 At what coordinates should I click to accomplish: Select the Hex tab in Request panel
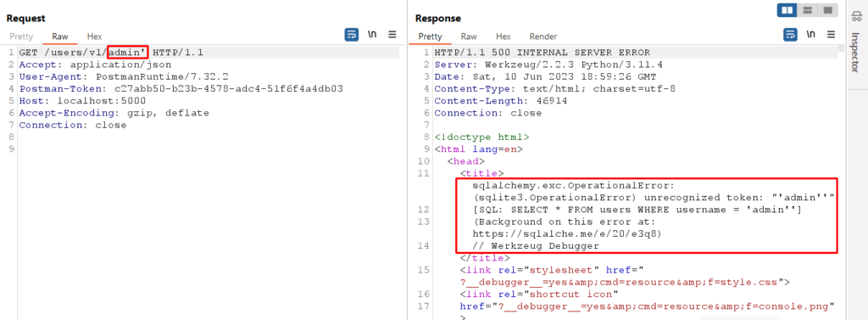(94, 36)
